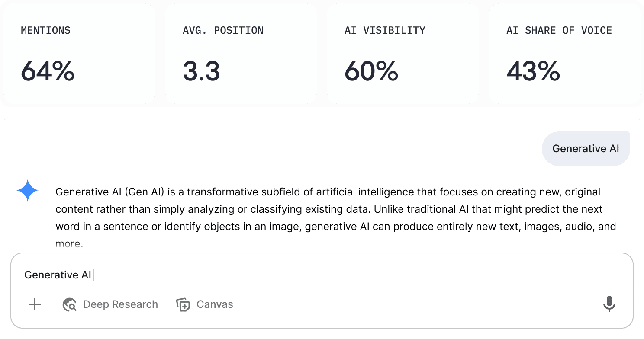Image resolution: width=644 pixels, height=339 pixels.
Task: Click the 60% AI visibility value
Action: click(371, 71)
